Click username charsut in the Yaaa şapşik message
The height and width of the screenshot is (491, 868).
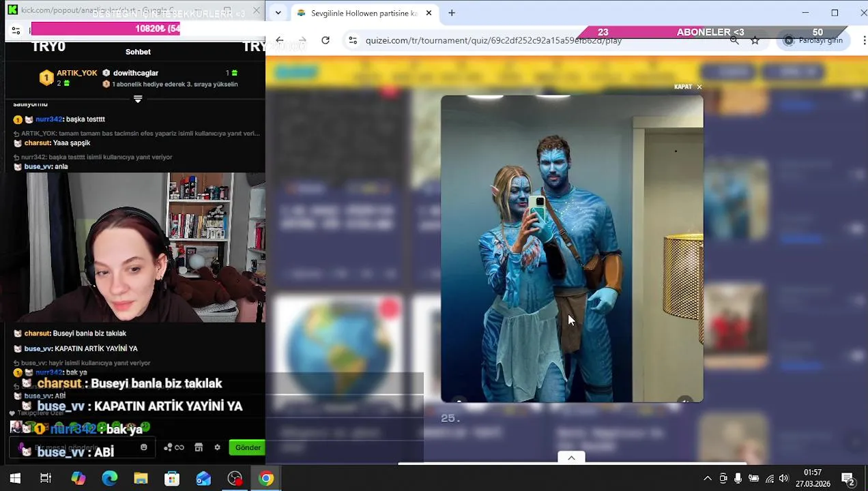(38, 143)
